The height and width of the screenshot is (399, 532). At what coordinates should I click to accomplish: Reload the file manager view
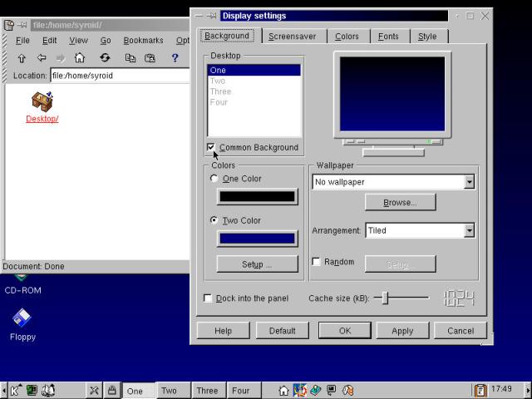105,58
